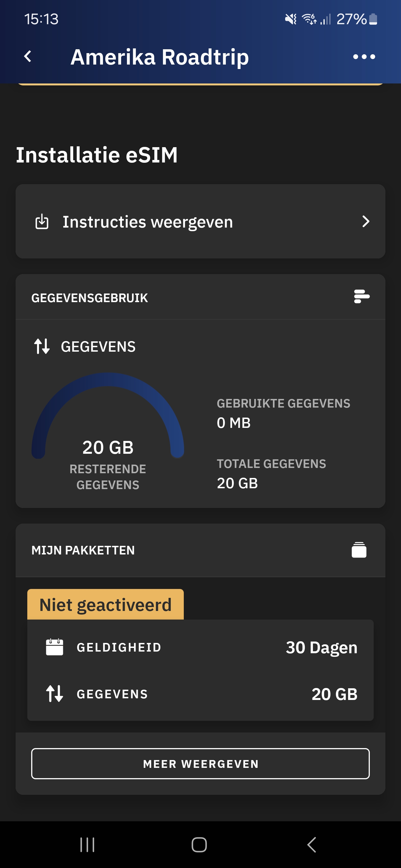Tap the install download icon
The height and width of the screenshot is (868, 401).
pyautogui.click(x=42, y=222)
